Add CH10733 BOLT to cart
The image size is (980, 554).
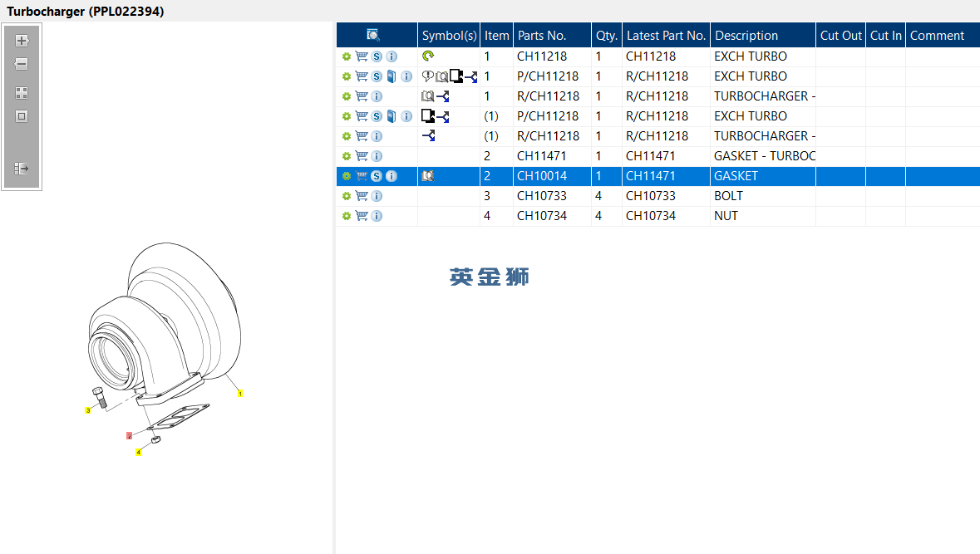coord(362,196)
